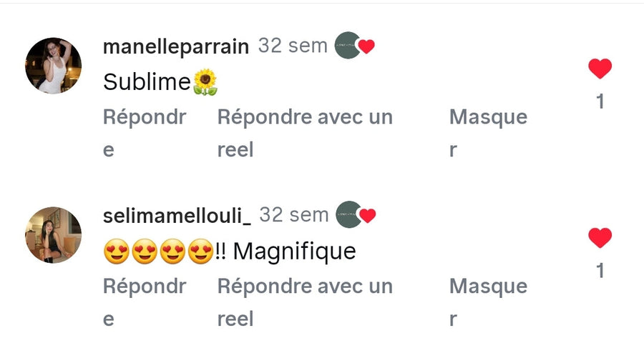The image size is (644, 348).
Task: Hide the "Sublime" comment using Masquer
Action: point(488,117)
